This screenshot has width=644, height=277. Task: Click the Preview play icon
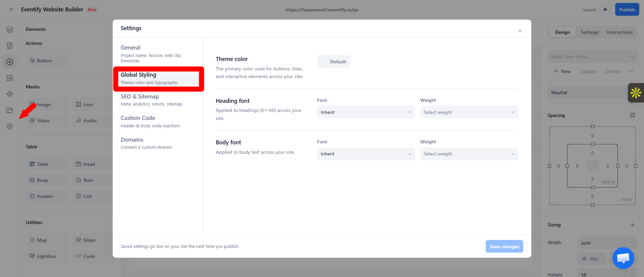point(605,10)
